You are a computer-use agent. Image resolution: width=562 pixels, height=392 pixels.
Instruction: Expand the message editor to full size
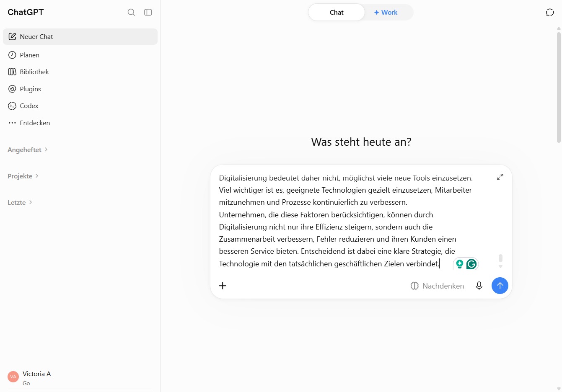coord(500,177)
